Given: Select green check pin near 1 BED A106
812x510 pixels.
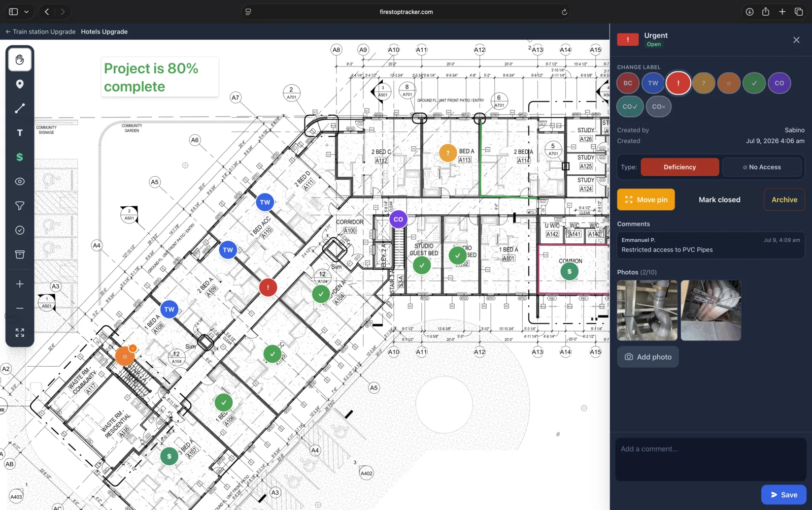Looking at the screenshot, I should [x=223, y=402].
